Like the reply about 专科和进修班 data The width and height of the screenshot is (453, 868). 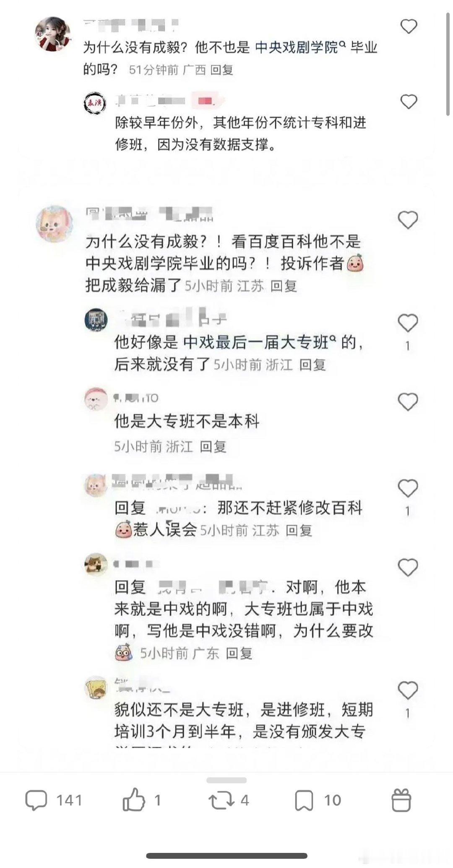(409, 102)
